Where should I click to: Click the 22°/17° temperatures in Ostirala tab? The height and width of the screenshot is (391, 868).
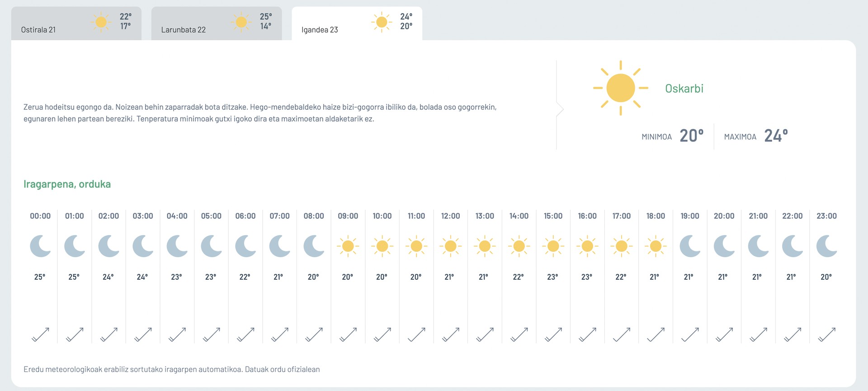coord(126,21)
